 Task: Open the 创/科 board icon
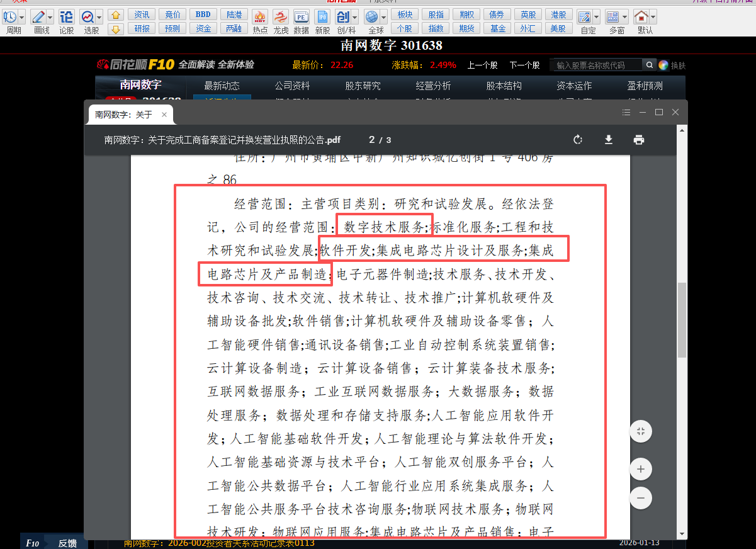343,17
